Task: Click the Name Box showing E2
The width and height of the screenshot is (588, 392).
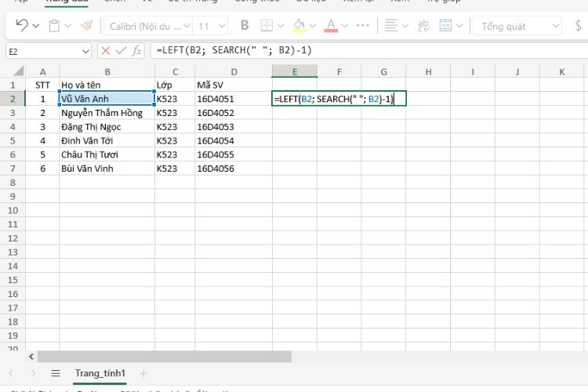Action: coord(49,52)
